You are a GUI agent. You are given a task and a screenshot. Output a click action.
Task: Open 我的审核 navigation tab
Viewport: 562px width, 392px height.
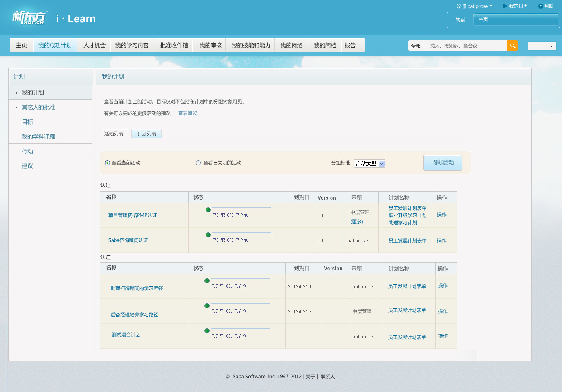[x=210, y=45]
